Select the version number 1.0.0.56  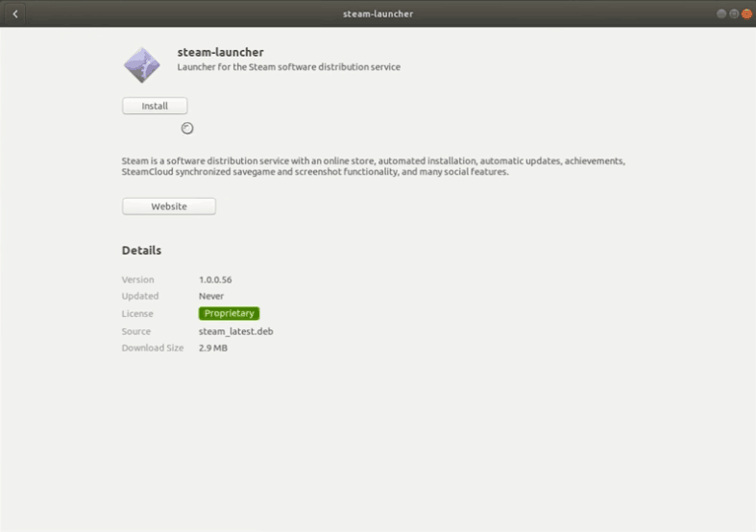pyautogui.click(x=215, y=279)
